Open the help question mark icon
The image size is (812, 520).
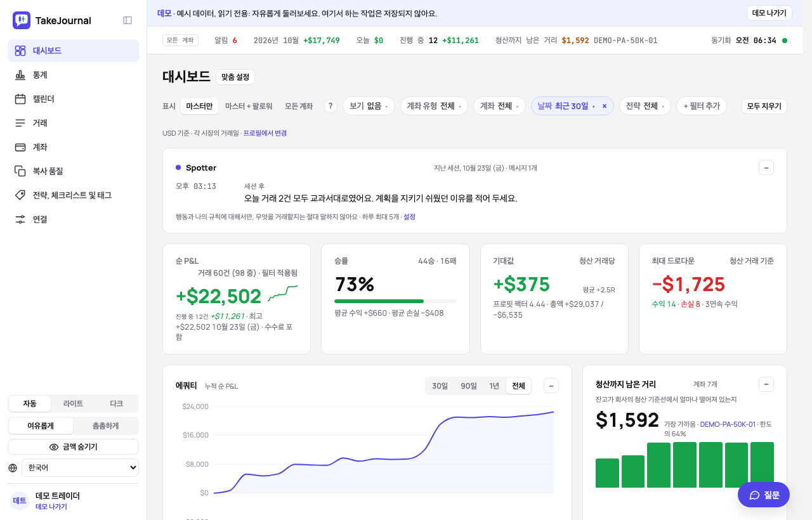click(331, 106)
